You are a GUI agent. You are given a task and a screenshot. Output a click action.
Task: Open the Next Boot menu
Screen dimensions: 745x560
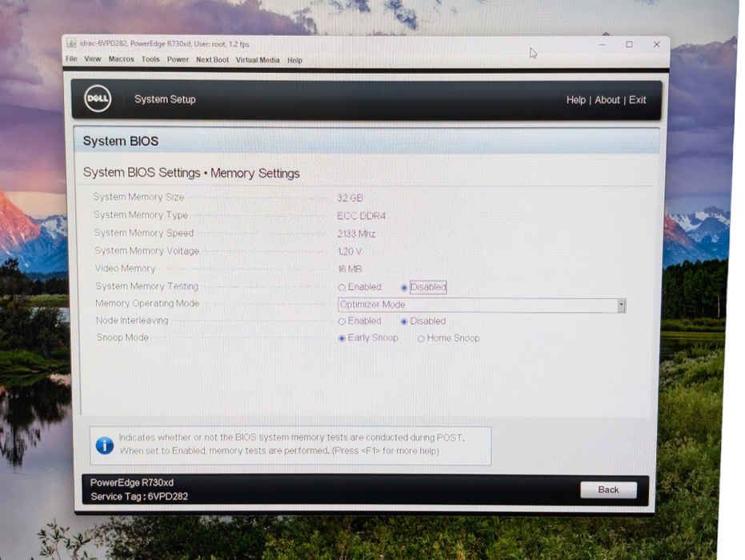pyautogui.click(x=212, y=60)
